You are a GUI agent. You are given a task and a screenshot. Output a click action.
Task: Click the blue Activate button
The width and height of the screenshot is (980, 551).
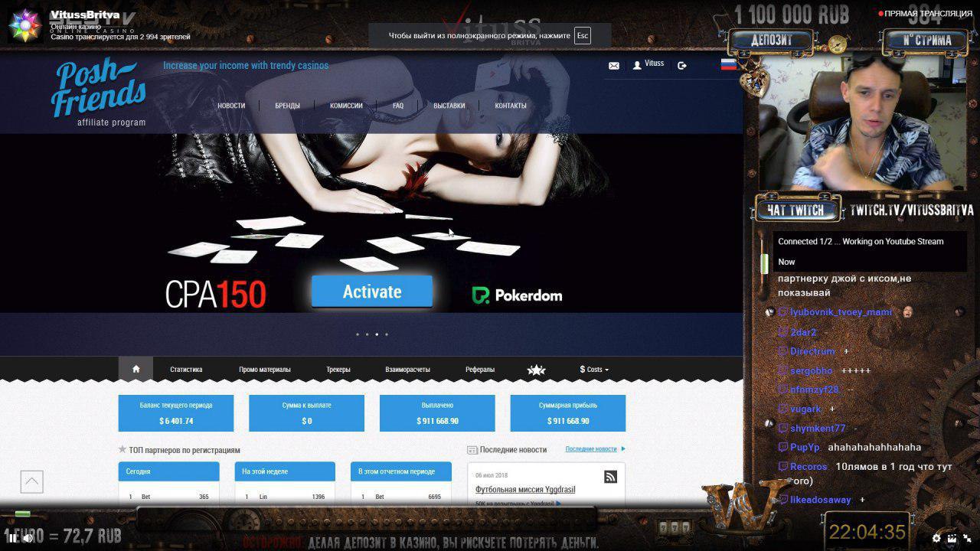(372, 292)
